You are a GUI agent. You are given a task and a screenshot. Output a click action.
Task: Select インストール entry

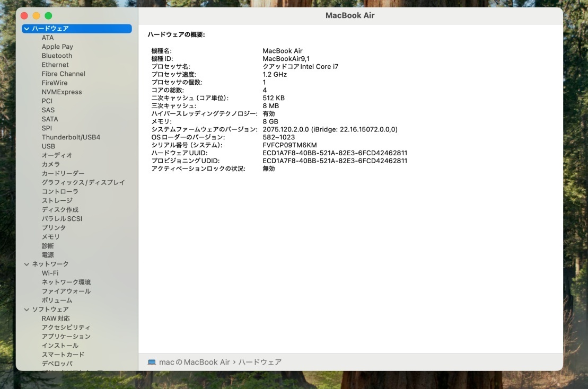[60, 346]
